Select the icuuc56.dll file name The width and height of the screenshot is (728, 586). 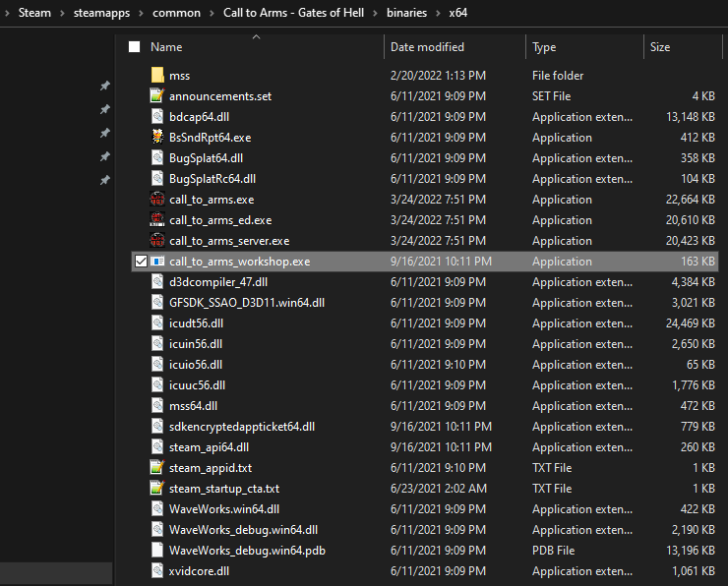click(x=197, y=385)
